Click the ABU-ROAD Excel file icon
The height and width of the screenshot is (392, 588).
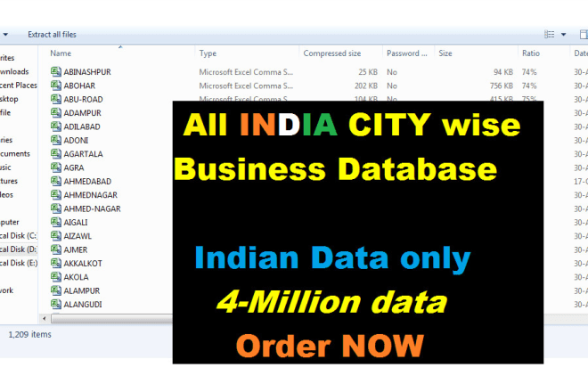click(x=56, y=99)
